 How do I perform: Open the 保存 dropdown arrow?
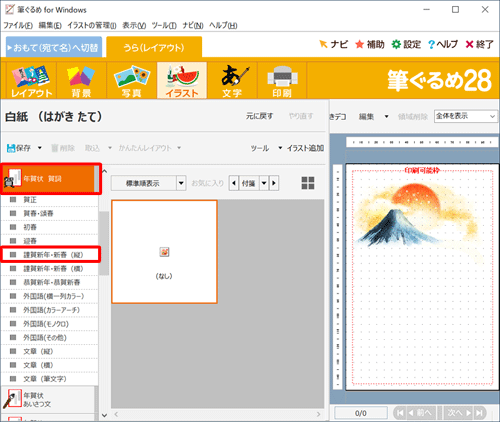coord(39,148)
